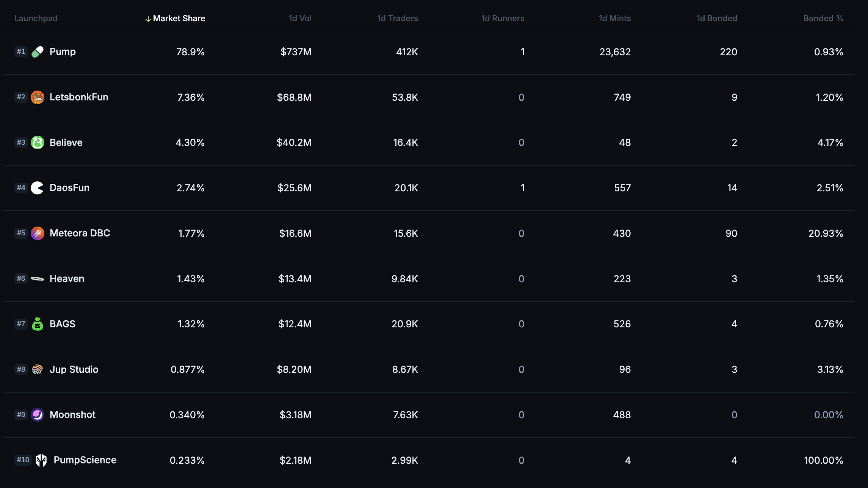The height and width of the screenshot is (488, 868).
Task: Click the Heaven halo logo icon
Action: 38,279
